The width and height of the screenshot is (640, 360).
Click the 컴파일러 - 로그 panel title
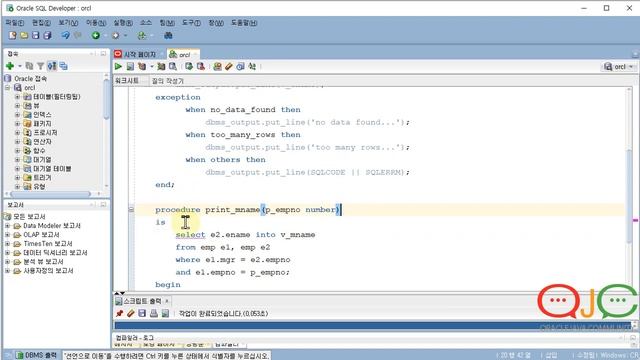tap(135, 338)
